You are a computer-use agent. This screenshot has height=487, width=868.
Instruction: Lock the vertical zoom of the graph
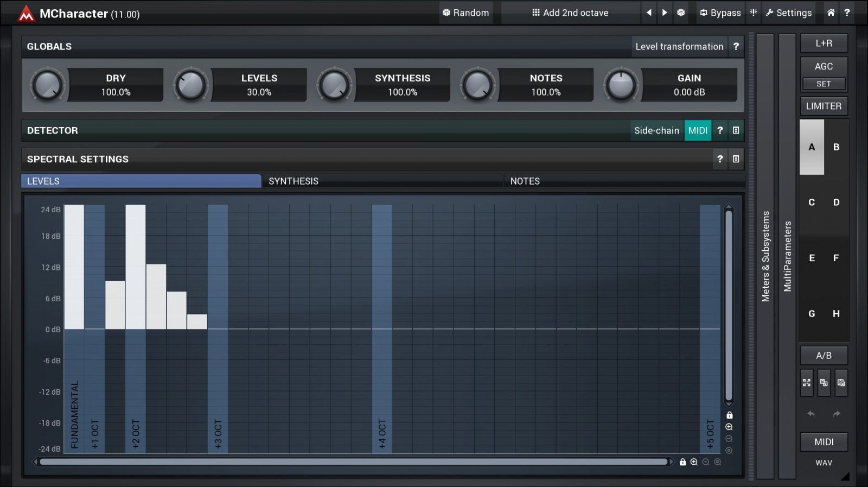coord(729,415)
